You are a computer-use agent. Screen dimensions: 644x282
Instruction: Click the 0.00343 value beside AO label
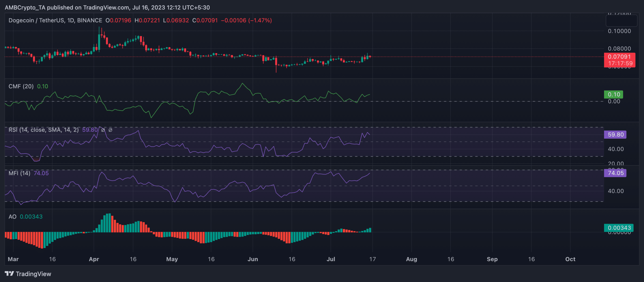coord(31,217)
